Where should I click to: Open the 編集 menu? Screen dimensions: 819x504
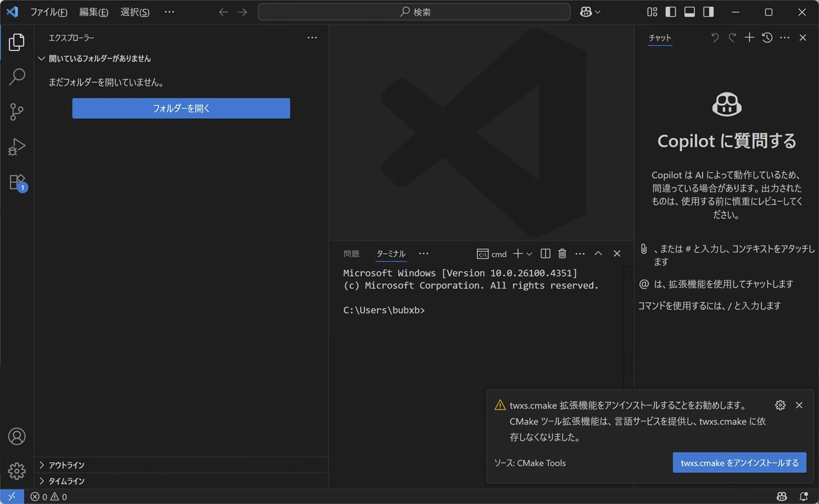tap(93, 12)
